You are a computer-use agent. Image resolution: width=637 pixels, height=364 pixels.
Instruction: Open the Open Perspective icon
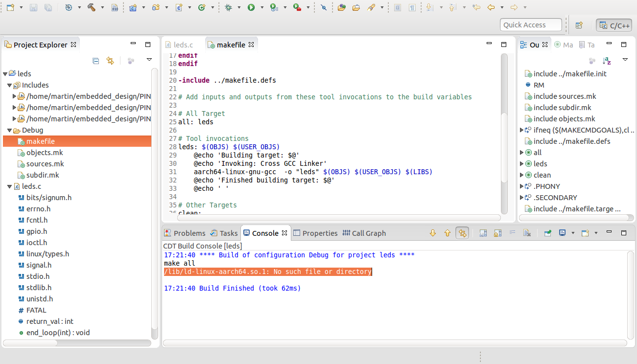pyautogui.click(x=578, y=24)
